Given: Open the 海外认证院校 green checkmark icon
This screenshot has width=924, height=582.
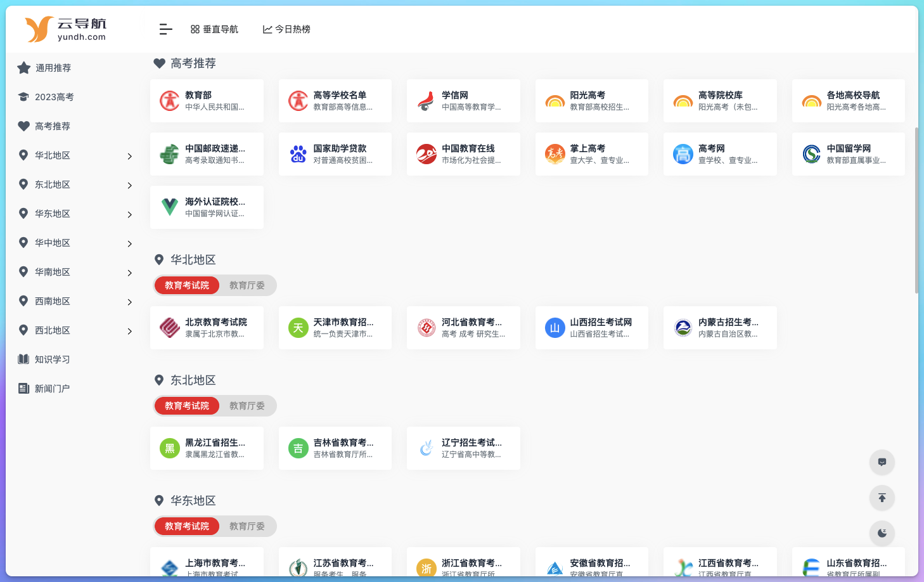Looking at the screenshot, I should [x=169, y=207].
